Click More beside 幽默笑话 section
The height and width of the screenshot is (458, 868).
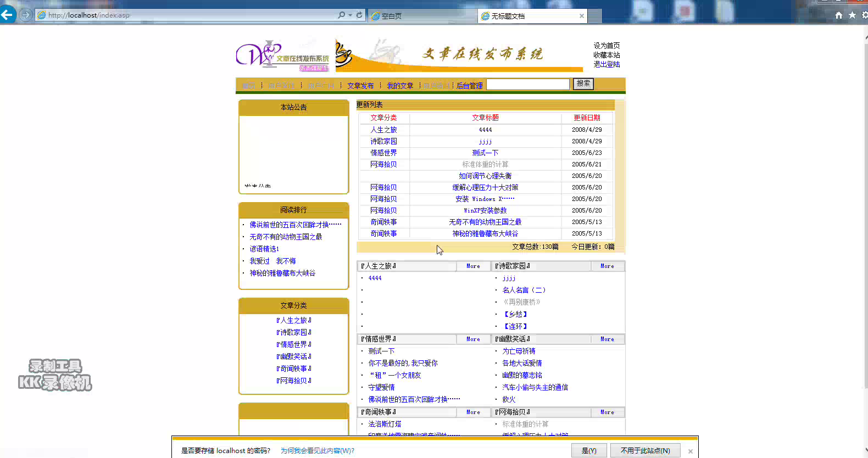(x=607, y=339)
